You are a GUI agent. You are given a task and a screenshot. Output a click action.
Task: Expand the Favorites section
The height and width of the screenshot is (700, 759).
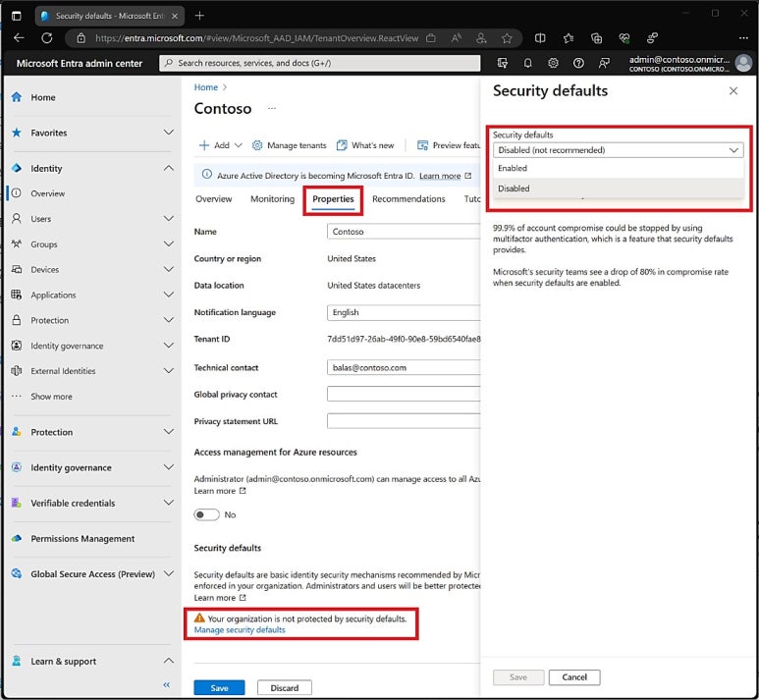click(x=168, y=134)
